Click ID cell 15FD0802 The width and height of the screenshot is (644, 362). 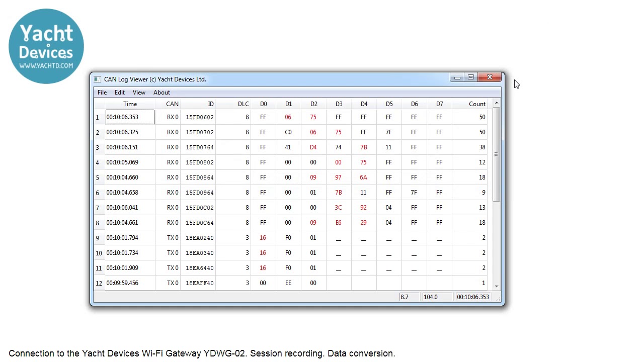[198, 162]
